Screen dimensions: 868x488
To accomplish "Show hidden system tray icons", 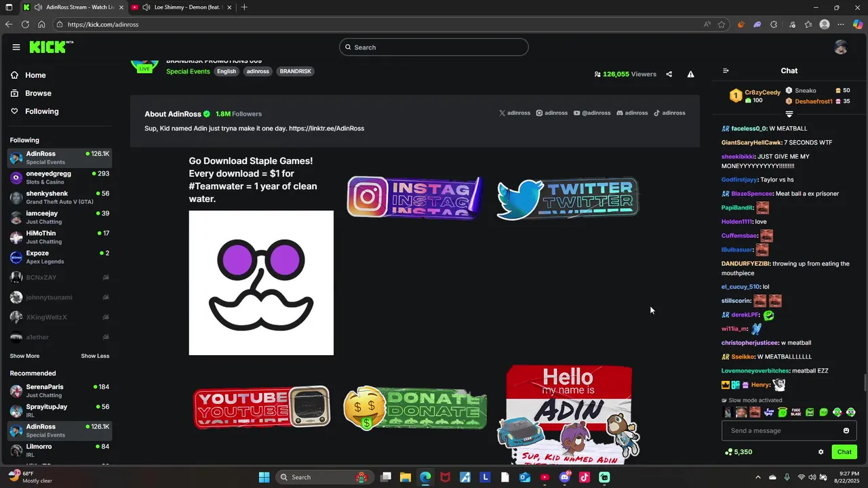I will 758,477.
